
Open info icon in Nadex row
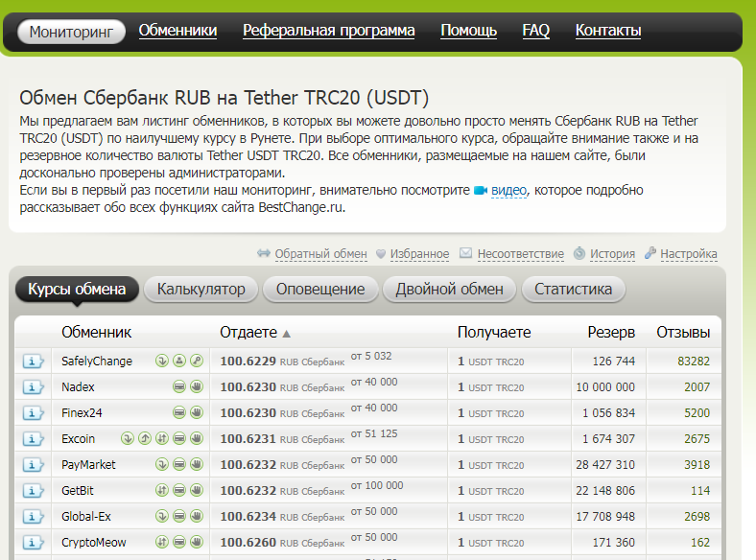(33, 387)
